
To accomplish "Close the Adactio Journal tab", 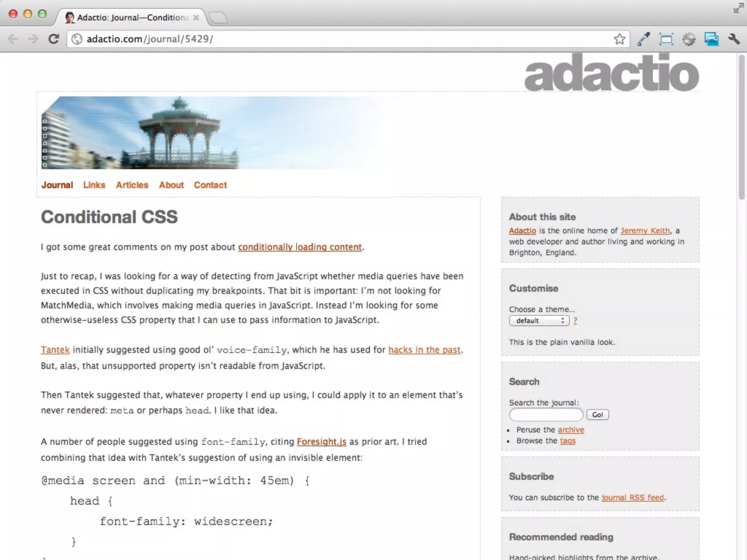I will 196,17.
